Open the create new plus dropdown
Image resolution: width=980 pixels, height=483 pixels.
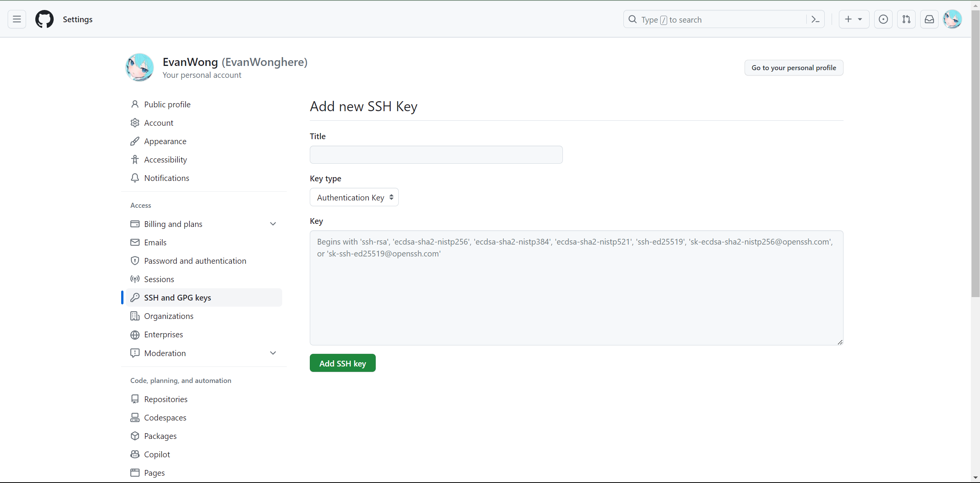coord(853,19)
